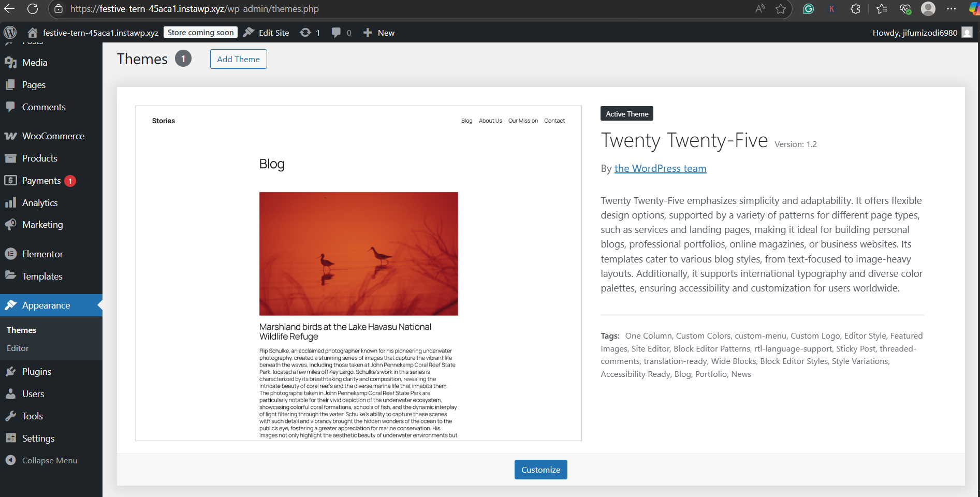The height and width of the screenshot is (497, 980).
Task: Click the theme screenshot preview
Action: (359, 273)
